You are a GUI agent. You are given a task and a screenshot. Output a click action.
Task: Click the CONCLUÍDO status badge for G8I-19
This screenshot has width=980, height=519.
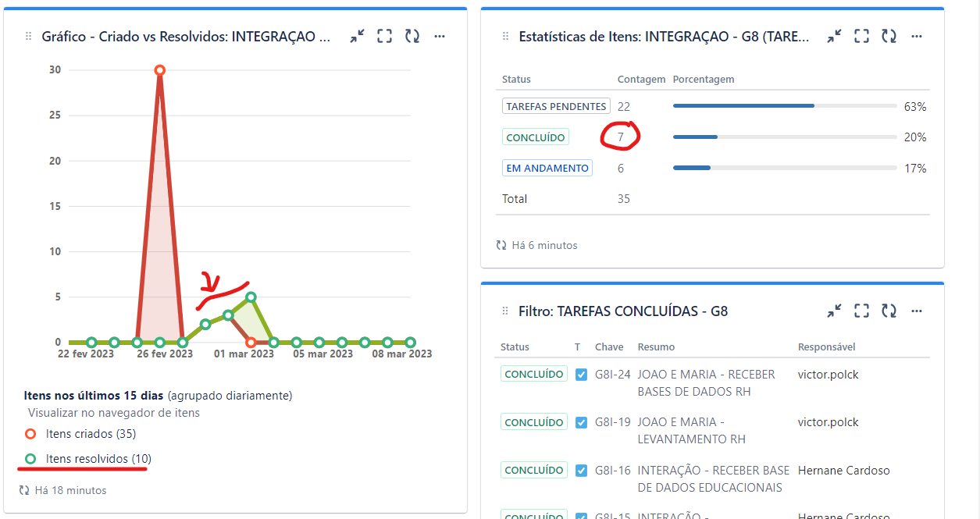point(534,422)
